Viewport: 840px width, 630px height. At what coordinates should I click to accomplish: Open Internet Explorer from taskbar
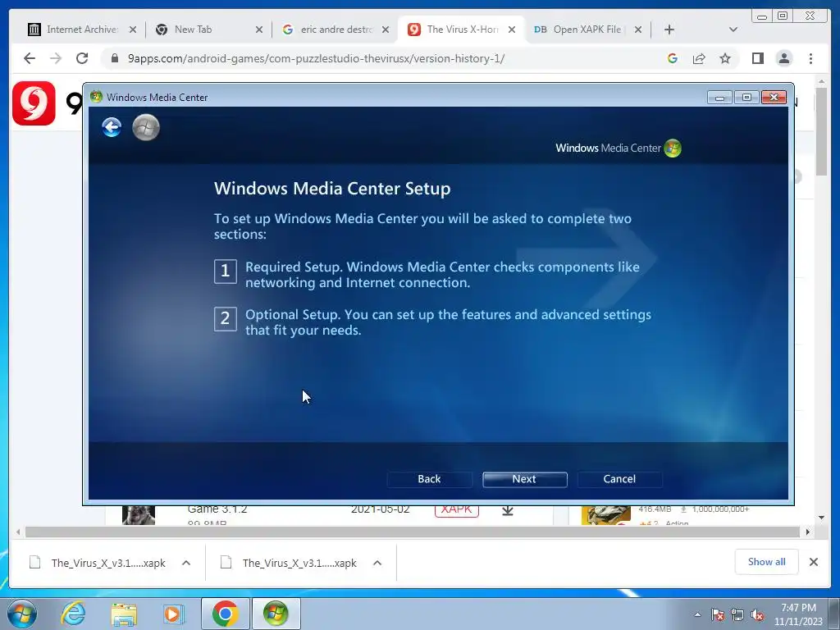(73, 614)
